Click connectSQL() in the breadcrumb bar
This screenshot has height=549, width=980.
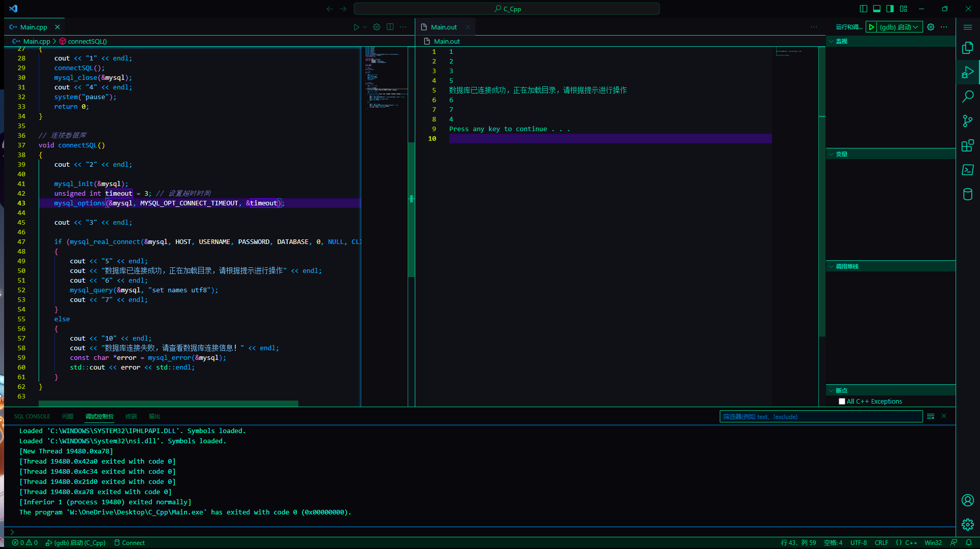(x=87, y=41)
